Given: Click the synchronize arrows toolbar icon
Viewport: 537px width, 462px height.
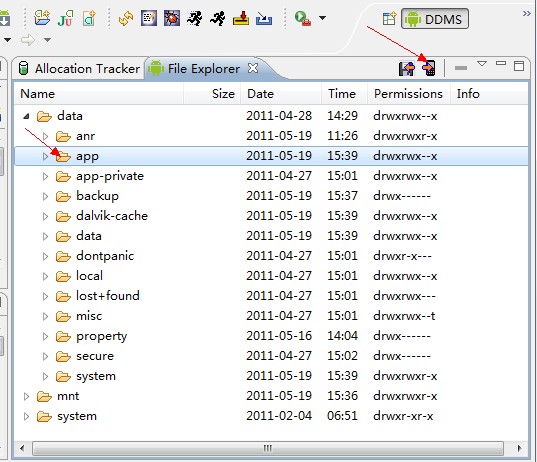Looking at the screenshot, I should (126, 18).
